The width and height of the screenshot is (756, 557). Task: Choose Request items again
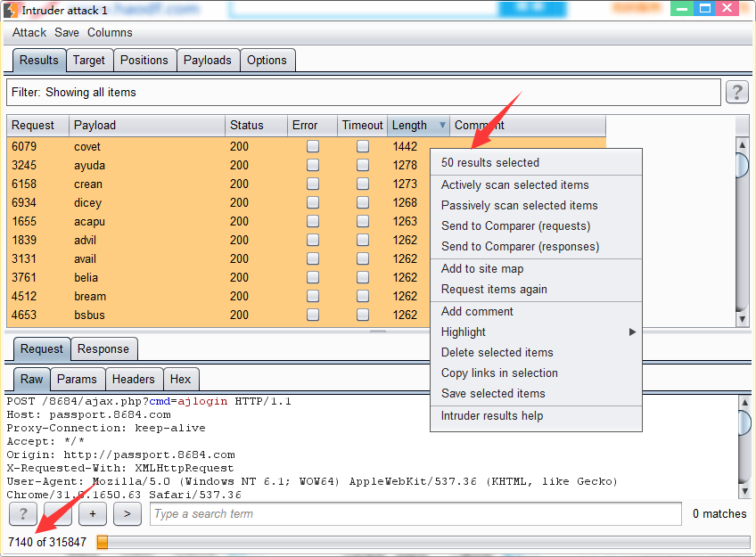(536, 289)
